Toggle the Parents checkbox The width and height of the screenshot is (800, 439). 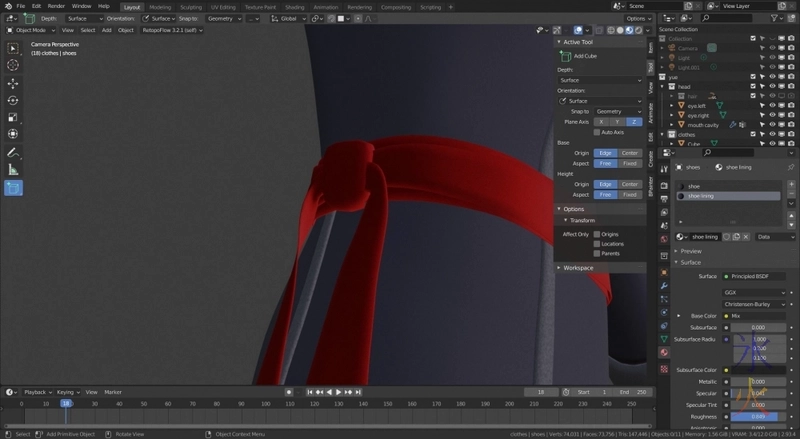[597, 253]
